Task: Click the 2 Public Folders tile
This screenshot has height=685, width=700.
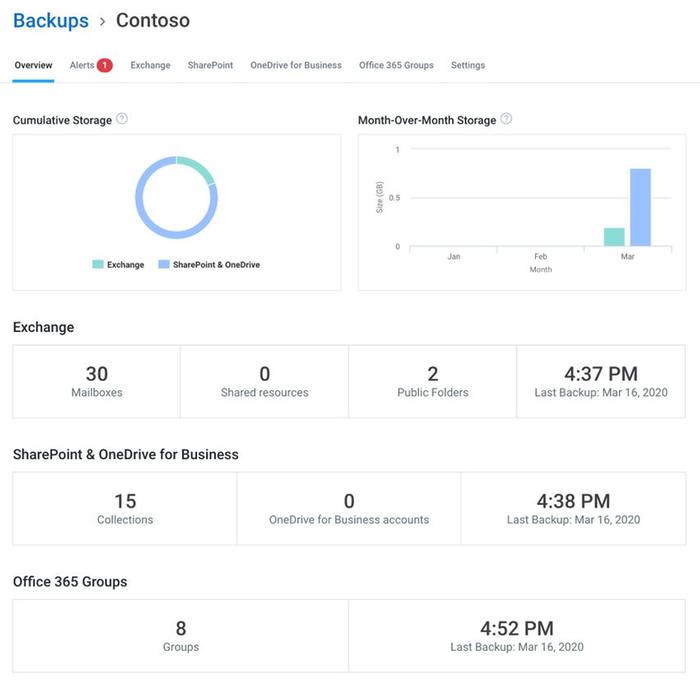Action: coord(432,381)
